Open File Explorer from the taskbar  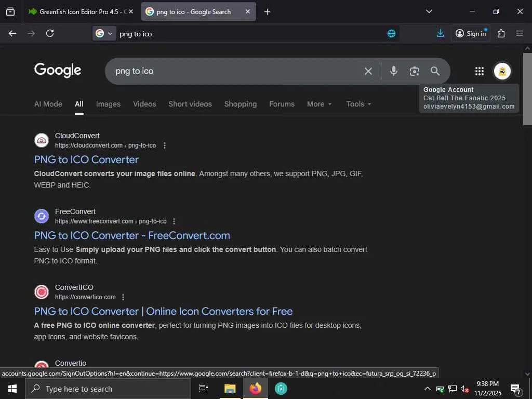pyautogui.click(x=230, y=389)
